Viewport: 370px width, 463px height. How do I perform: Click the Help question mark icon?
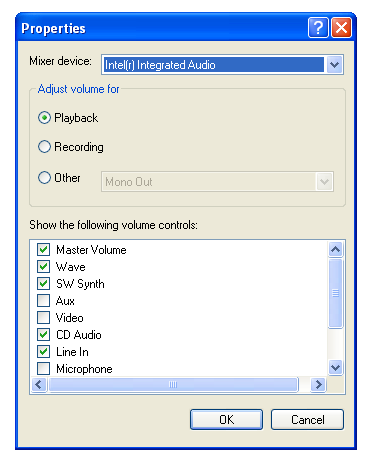click(318, 28)
